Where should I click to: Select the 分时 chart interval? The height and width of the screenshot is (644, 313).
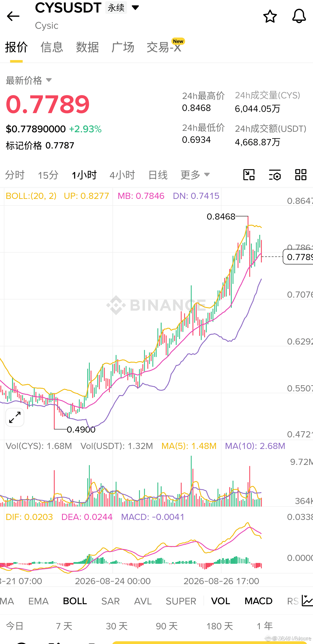(15, 175)
